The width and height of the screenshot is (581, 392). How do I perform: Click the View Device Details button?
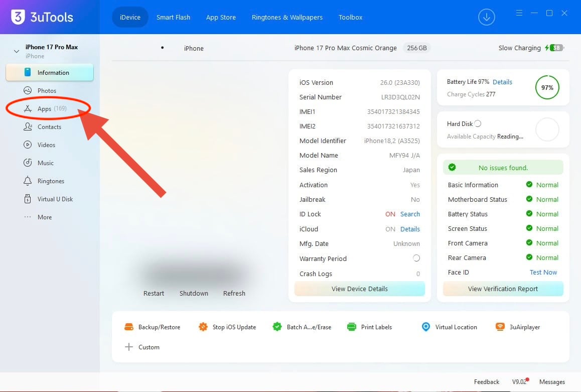pyautogui.click(x=359, y=289)
